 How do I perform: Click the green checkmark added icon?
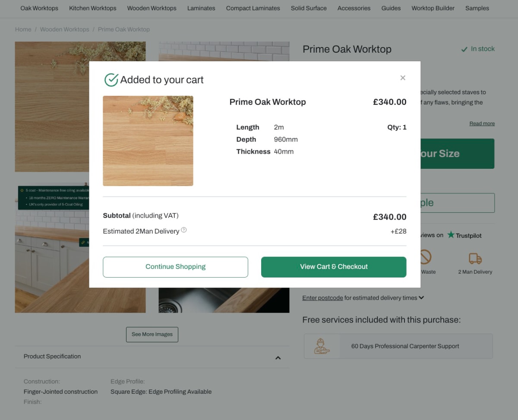tap(111, 80)
